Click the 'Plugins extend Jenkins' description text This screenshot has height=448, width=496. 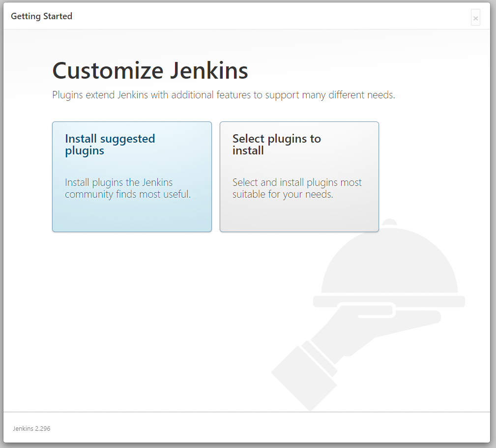pos(224,95)
